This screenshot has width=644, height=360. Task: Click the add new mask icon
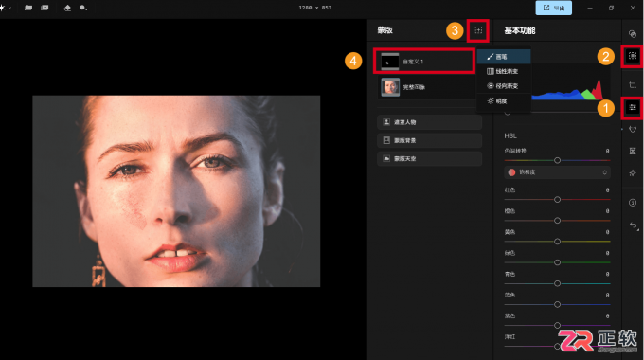(478, 30)
